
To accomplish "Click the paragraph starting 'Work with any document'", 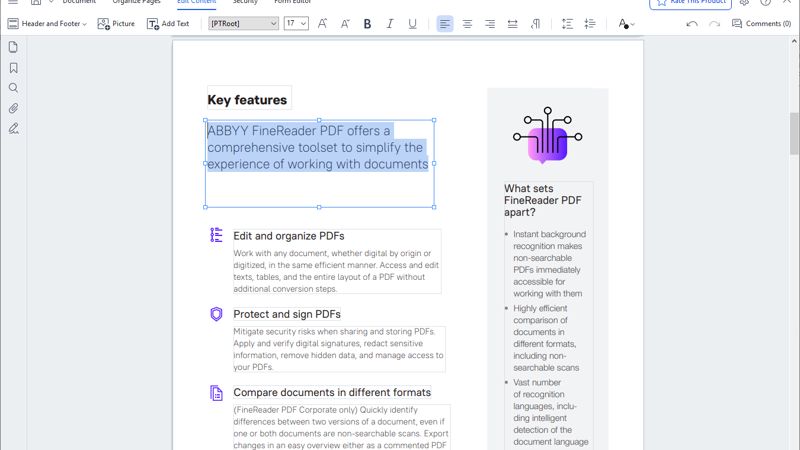I will (x=337, y=271).
